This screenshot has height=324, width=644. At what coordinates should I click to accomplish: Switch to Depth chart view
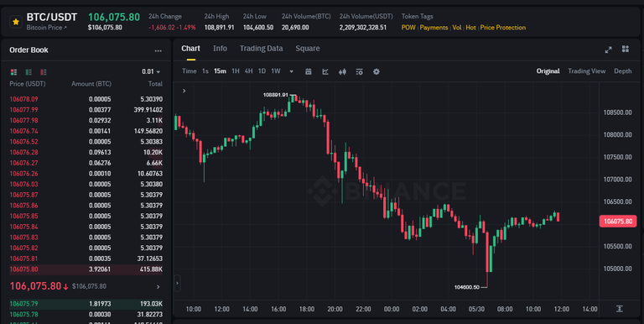pyautogui.click(x=623, y=71)
